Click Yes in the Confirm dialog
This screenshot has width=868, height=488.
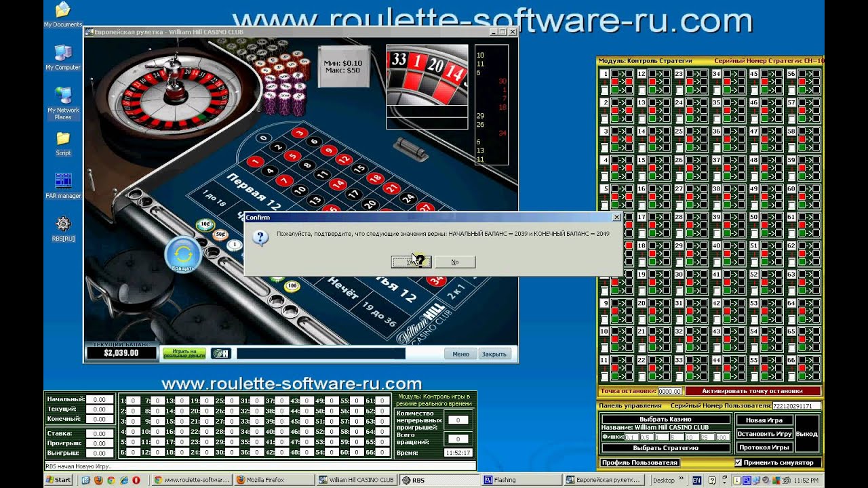click(411, 262)
